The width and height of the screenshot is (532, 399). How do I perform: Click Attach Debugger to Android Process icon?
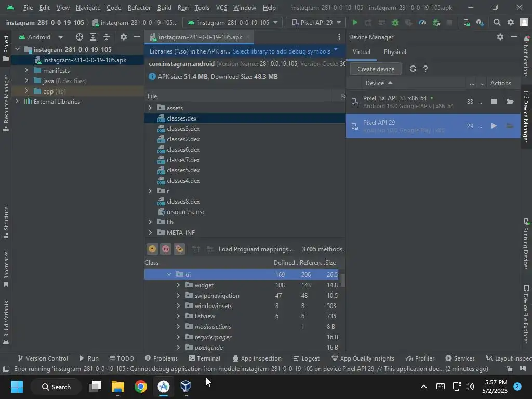pyautogui.click(x=436, y=23)
